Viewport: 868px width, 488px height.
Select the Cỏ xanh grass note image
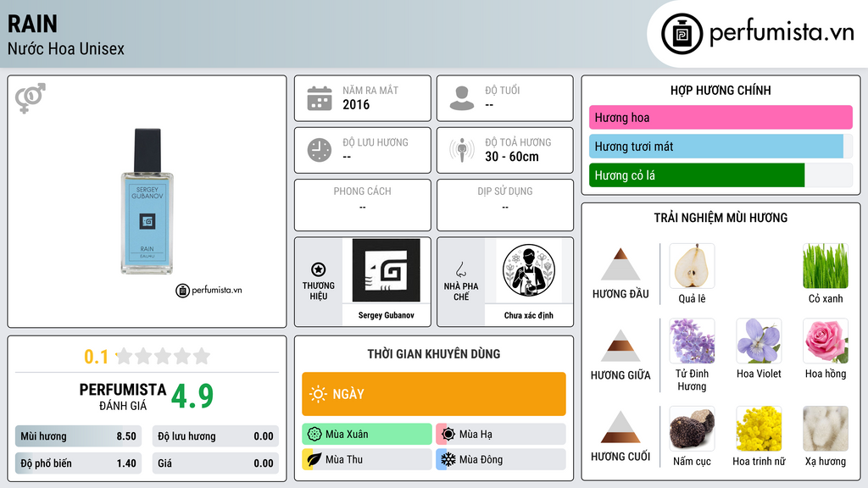tap(826, 266)
